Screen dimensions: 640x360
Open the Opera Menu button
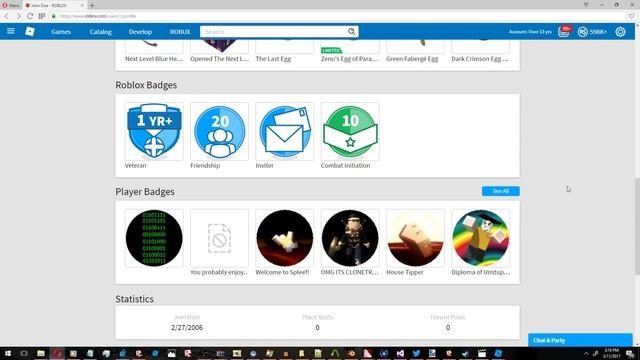(11, 5)
